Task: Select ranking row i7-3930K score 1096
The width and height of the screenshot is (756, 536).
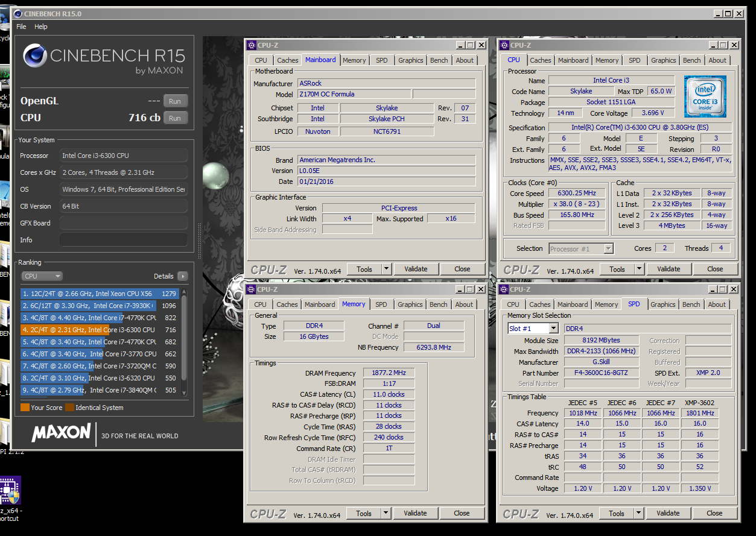Action: pyautogui.click(x=100, y=306)
